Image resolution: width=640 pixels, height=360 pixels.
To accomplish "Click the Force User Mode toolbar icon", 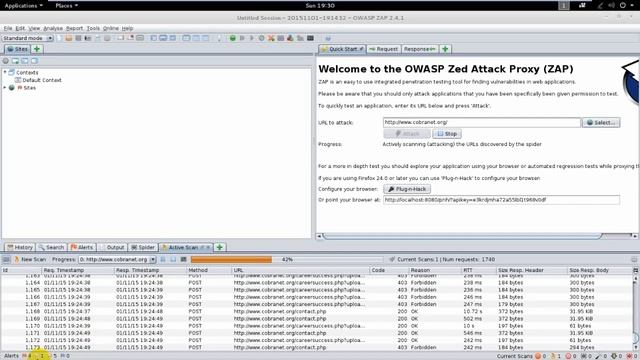I will coord(300,38).
